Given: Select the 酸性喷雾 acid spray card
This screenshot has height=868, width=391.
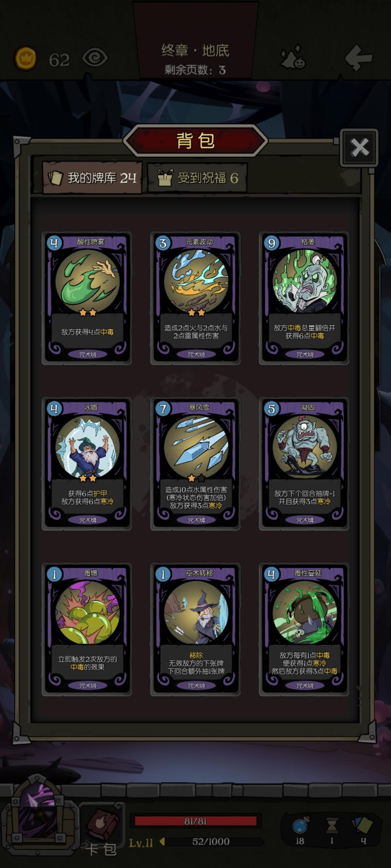Looking at the screenshot, I should point(87,298).
